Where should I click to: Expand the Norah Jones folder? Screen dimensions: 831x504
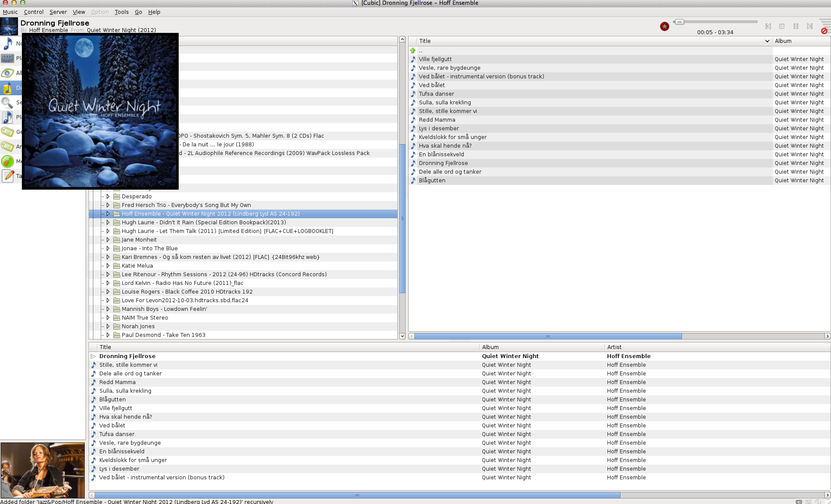108,326
